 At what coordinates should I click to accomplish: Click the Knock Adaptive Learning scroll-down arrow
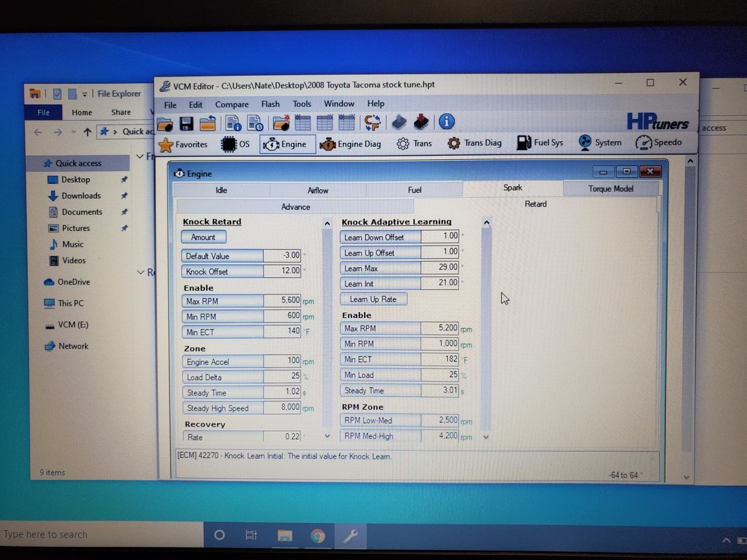pos(486,436)
